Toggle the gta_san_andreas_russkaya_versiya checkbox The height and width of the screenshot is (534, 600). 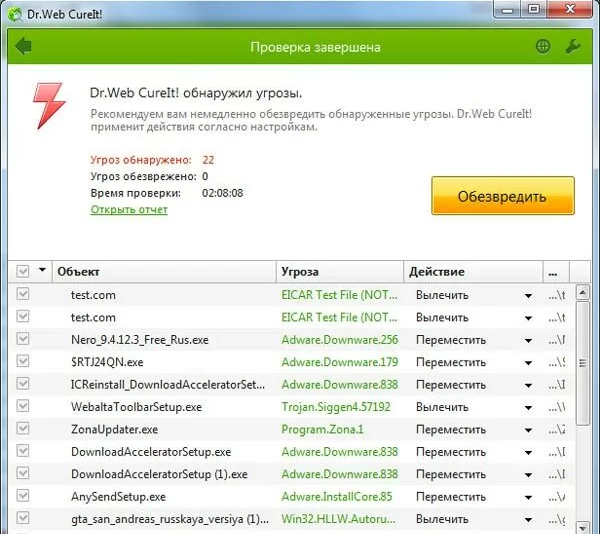click(x=23, y=518)
